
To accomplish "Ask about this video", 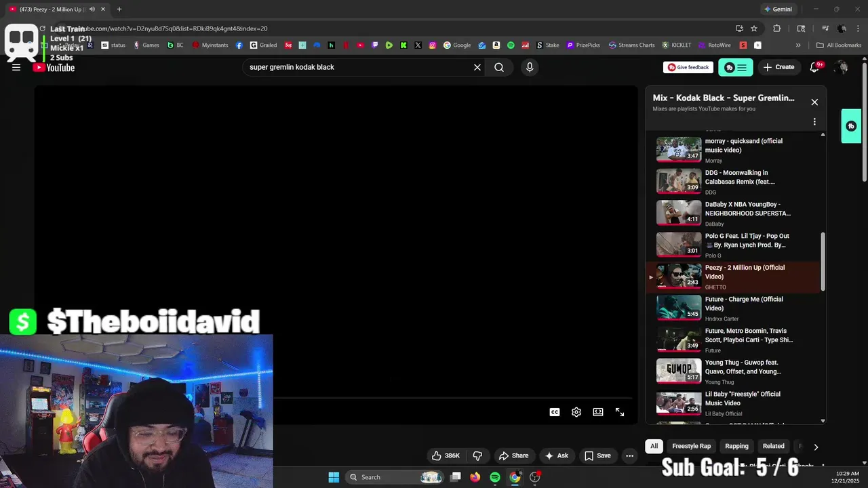I will [556, 455].
